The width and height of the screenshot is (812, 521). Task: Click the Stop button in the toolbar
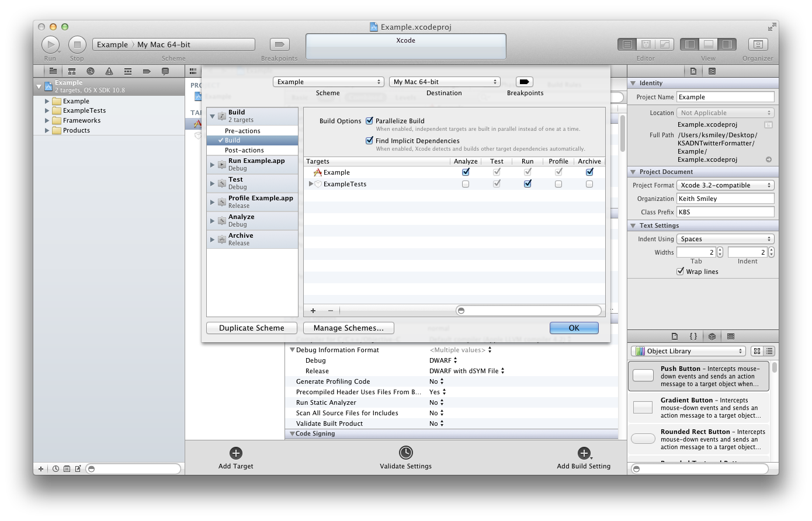pos(77,44)
